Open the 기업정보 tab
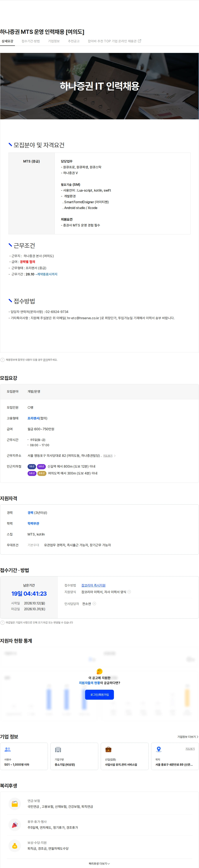Image resolution: width=199 pixels, height=868 pixels. tap(53, 41)
